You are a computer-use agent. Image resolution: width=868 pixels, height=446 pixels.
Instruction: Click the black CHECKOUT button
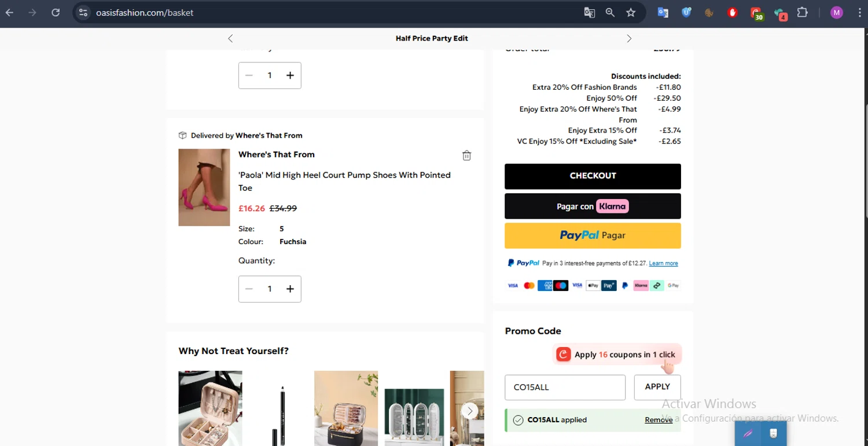coord(593,176)
